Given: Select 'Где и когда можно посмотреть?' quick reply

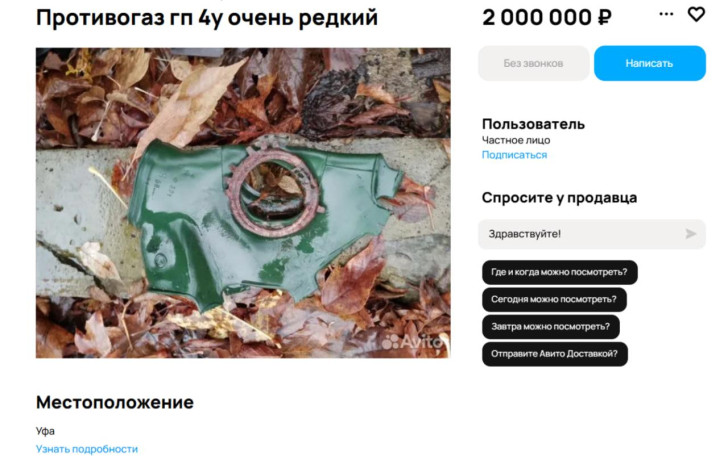Looking at the screenshot, I should pos(559,272).
